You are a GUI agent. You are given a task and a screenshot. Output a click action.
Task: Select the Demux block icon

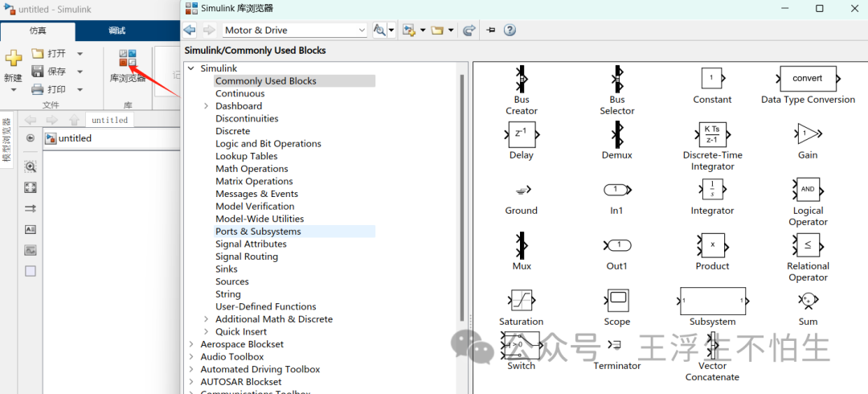point(616,134)
